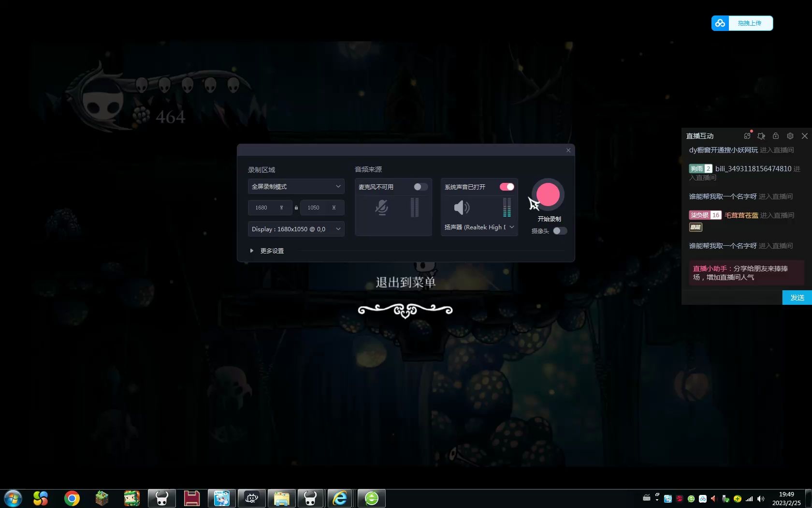This screenshot has width=812, height=508.
Task: Click the tray volume speaker icon
Action: 761,499
